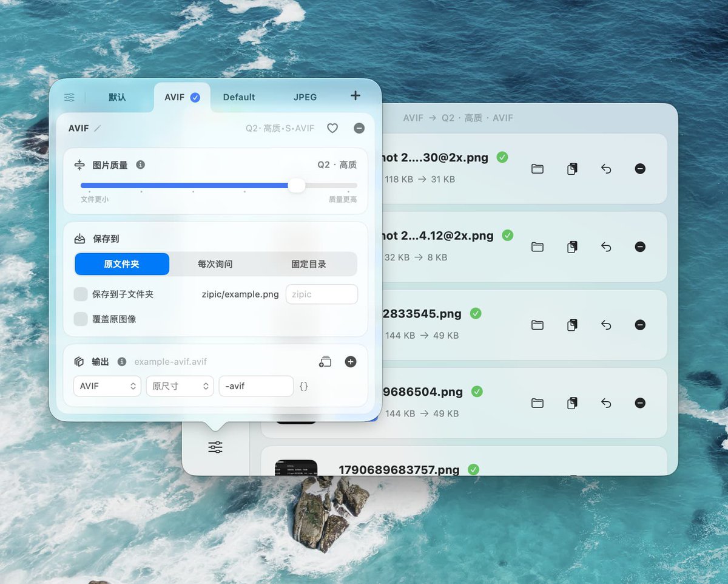Viewport: 728px width, 584px height.
Task: Revert the 32 KB → 8 KB file
Action: click(606, 247)
